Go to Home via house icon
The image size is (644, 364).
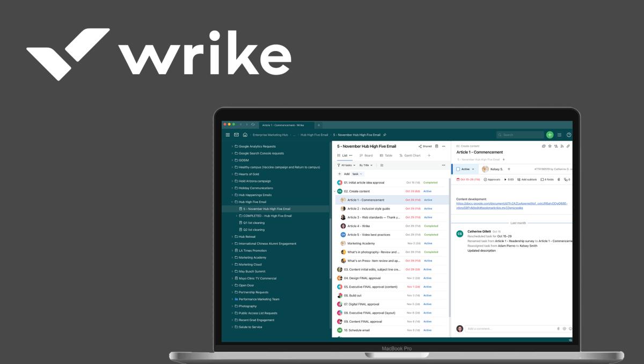point(245,135)
